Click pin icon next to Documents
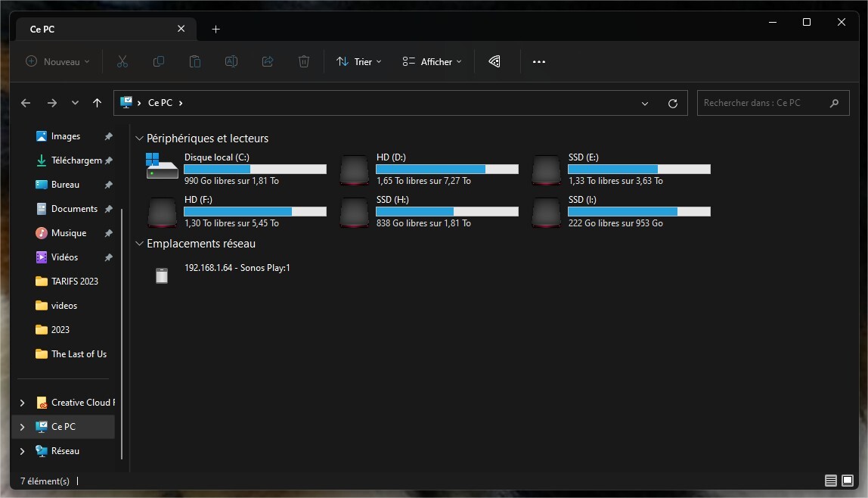 (x=109, y=209)
